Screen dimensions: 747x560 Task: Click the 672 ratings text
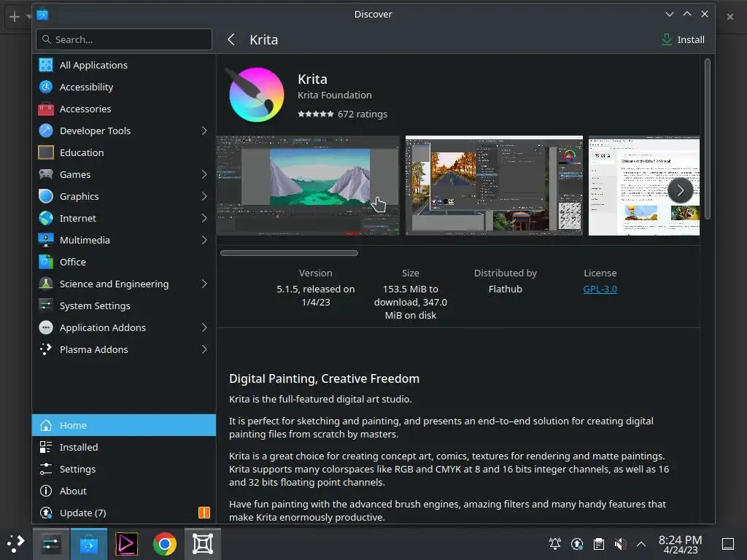pyautogui.click(x=363, y=114)
